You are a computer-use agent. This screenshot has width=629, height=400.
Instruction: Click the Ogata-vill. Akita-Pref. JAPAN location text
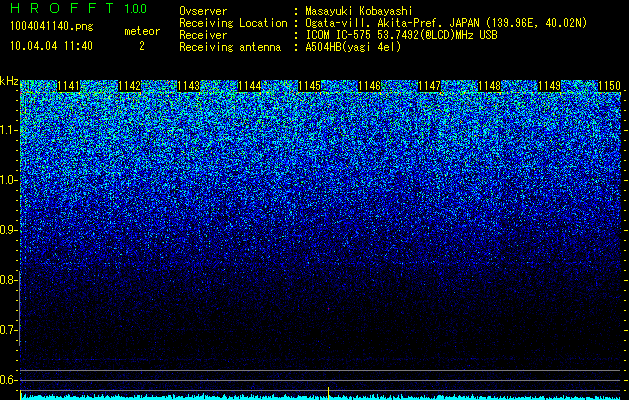pos(446,23)
